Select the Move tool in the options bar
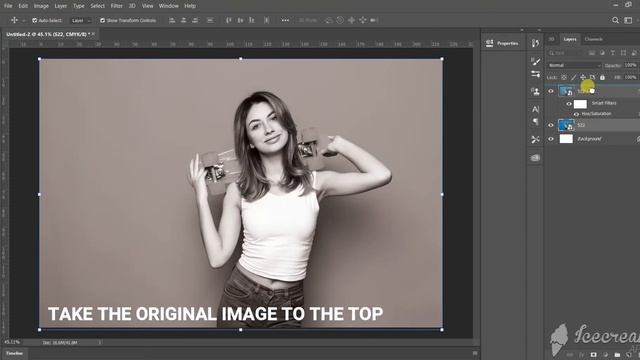Image resolution: width=640 pixels, height=360 pixels. click(14, 20)
